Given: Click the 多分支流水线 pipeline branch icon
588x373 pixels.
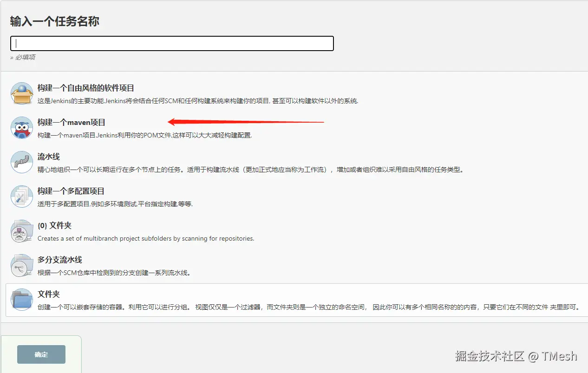Looking at the screenshot, I should pyautogui.click(x=21, y=265).
